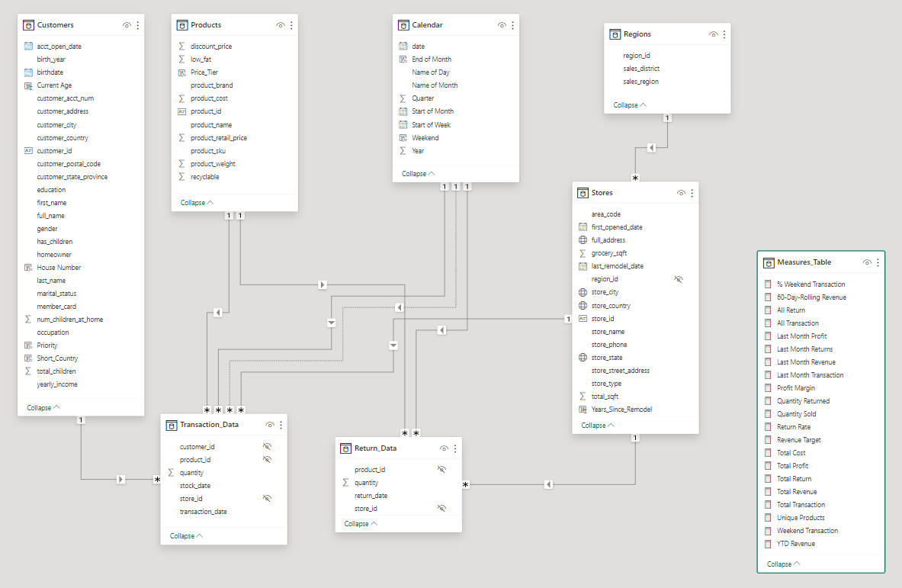Toggle visibility of the Measures_Table
902x588 pixels.
(x=867, y=262)
